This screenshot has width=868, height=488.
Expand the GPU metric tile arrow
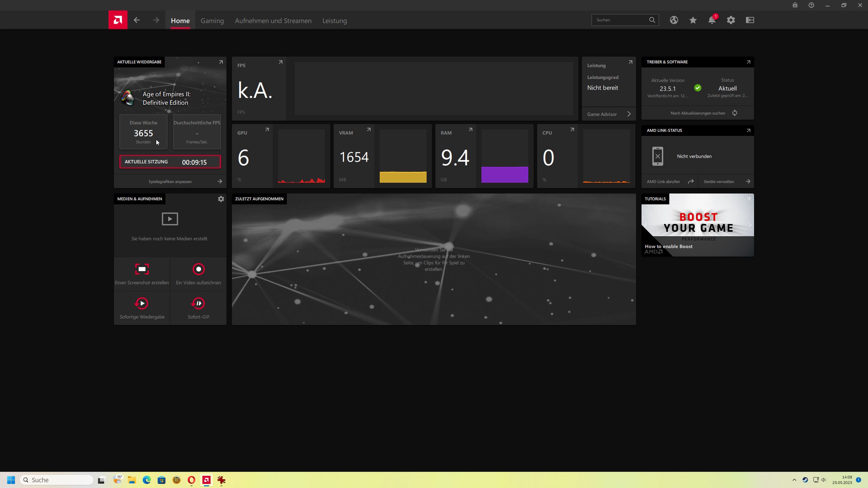click(x=267, y=130)
